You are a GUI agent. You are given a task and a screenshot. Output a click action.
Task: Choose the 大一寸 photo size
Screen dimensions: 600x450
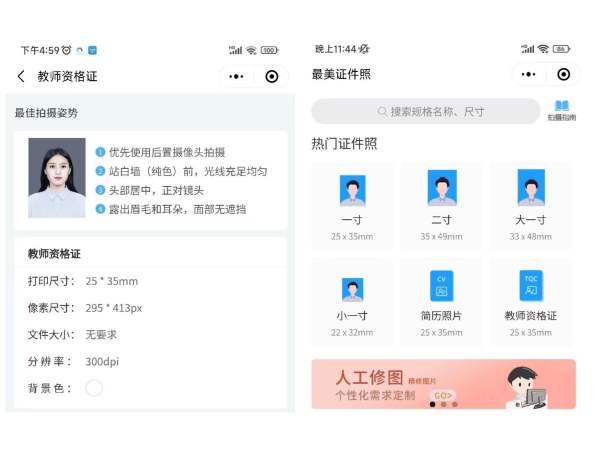[x=530, y=189]
